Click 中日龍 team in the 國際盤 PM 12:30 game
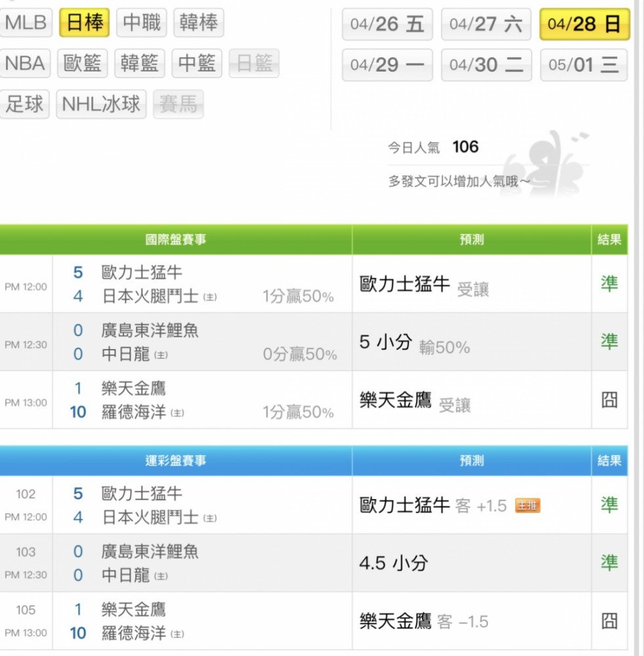Image resolution: width=644 pixels, height=656 pixels. point(125,354)
